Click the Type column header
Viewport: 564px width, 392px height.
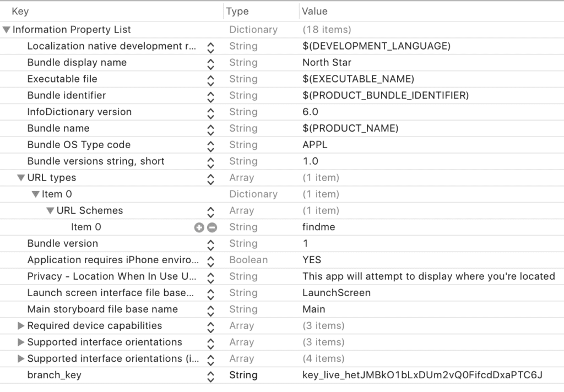coord(237,11)
